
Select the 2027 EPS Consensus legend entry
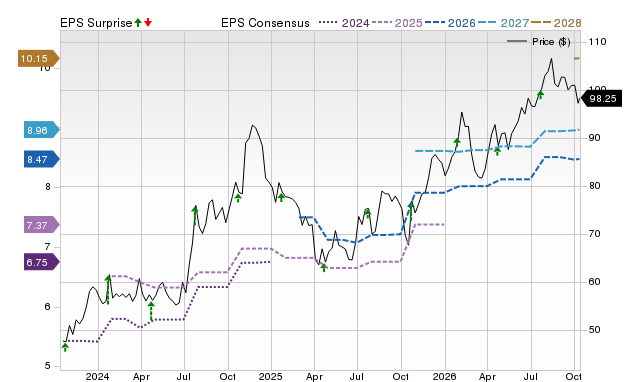[x=503, y=23]
